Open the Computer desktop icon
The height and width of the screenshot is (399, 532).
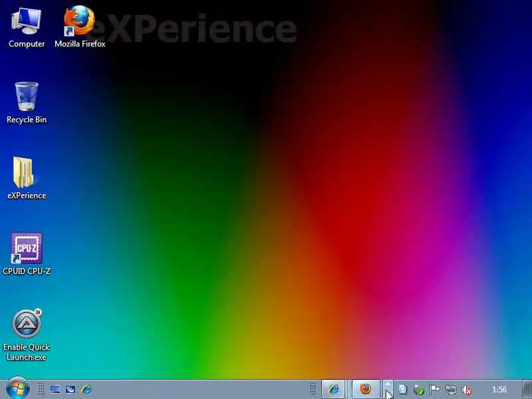point(27,28)
